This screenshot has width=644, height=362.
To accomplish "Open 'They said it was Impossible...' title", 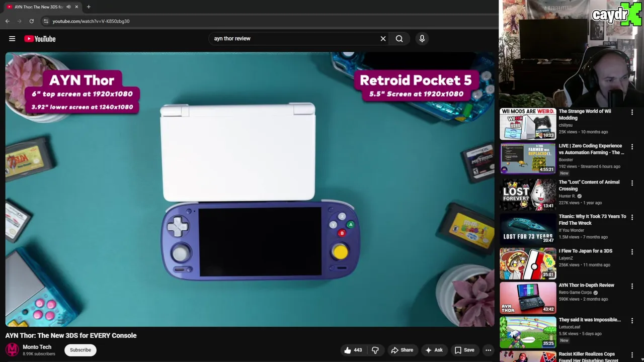I will pyautogui.click(x=589, y=320).
